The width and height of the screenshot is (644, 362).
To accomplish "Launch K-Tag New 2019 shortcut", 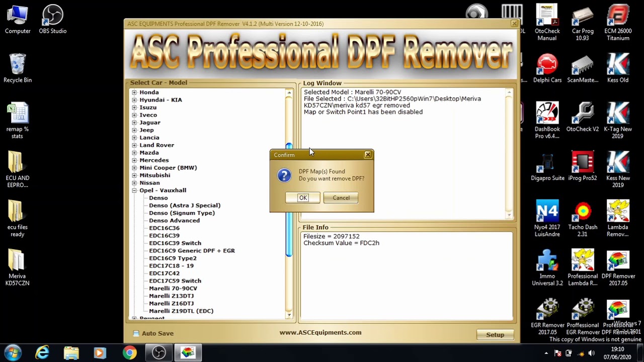I will [618, 121].
